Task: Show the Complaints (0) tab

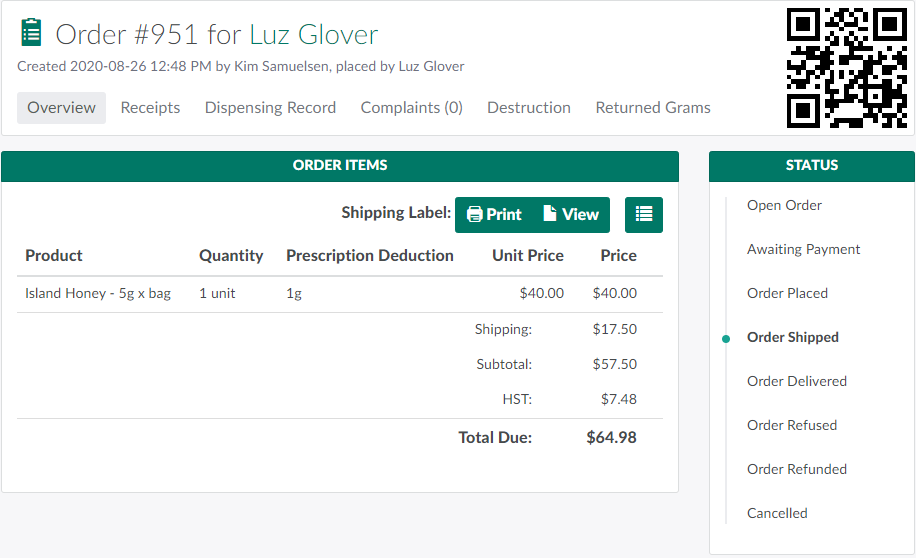Action: click(411, 108)
